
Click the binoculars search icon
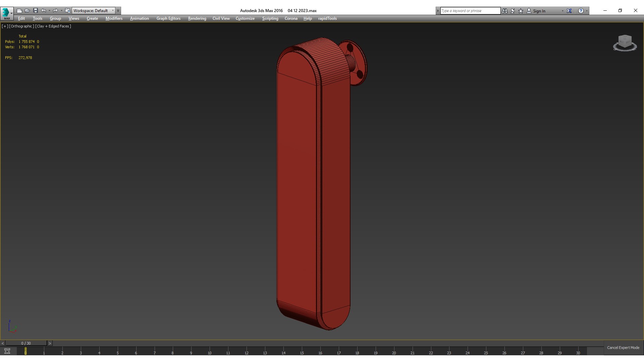(x=505, y=11)
